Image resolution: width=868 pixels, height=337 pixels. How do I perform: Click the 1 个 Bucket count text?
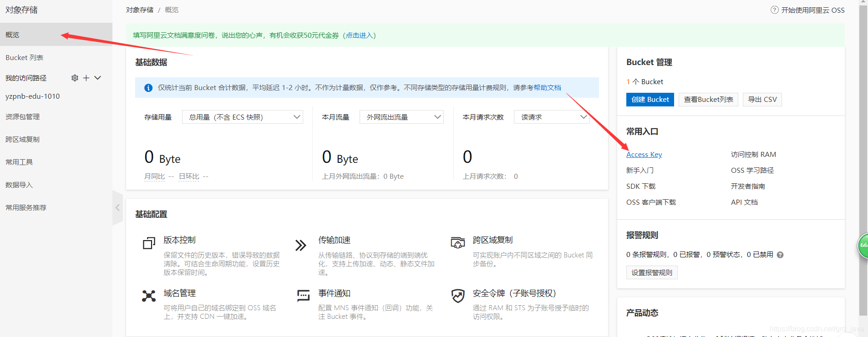coord(645,82)
